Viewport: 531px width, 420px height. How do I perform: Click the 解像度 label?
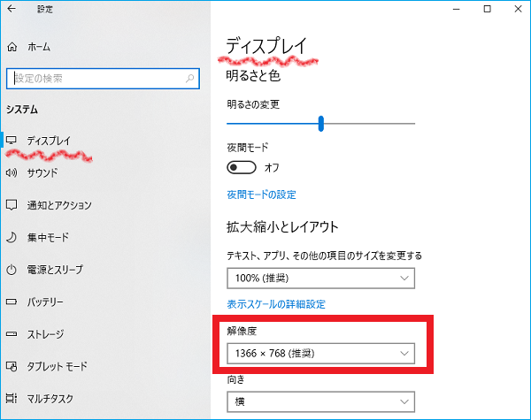point(242,331)
